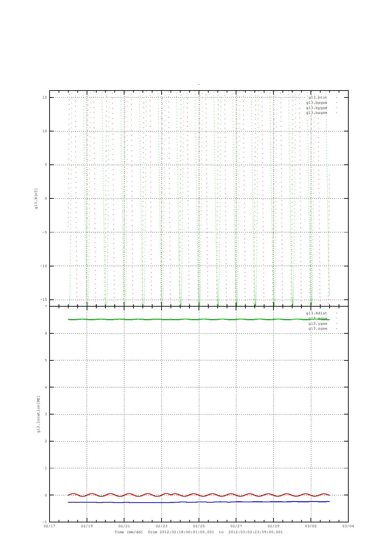
Task: Click the 03/04 date tick label
Action: 348,526
